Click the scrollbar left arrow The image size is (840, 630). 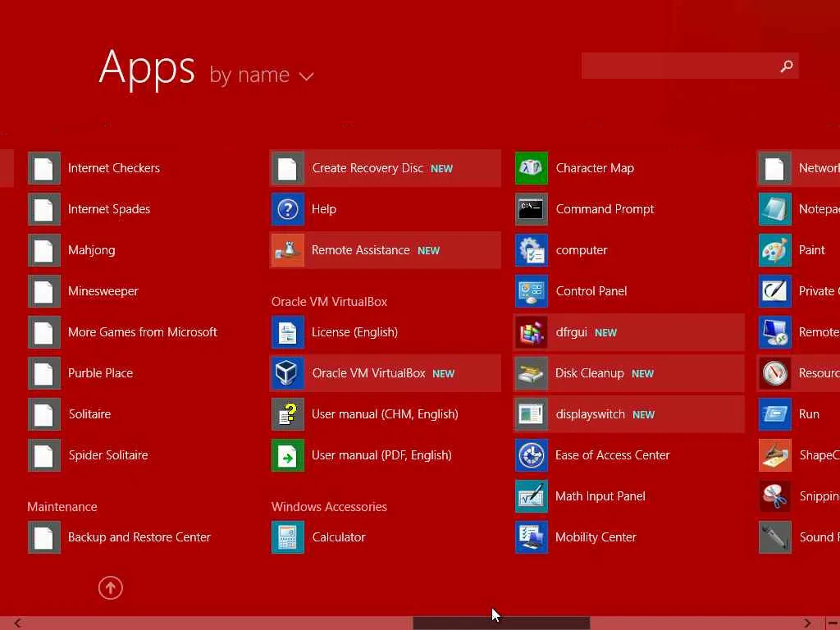coord(18,623)
